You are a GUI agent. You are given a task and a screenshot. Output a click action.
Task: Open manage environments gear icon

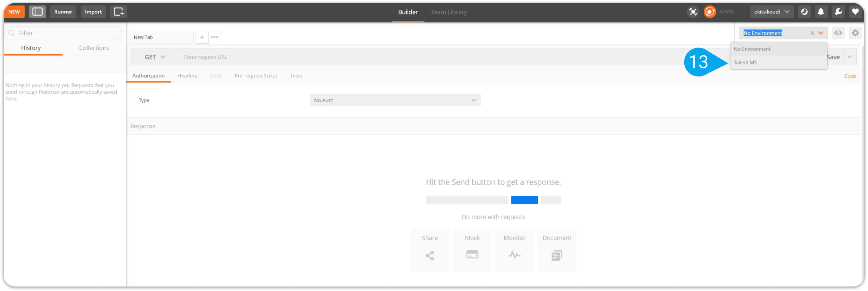tap(855, 33)
